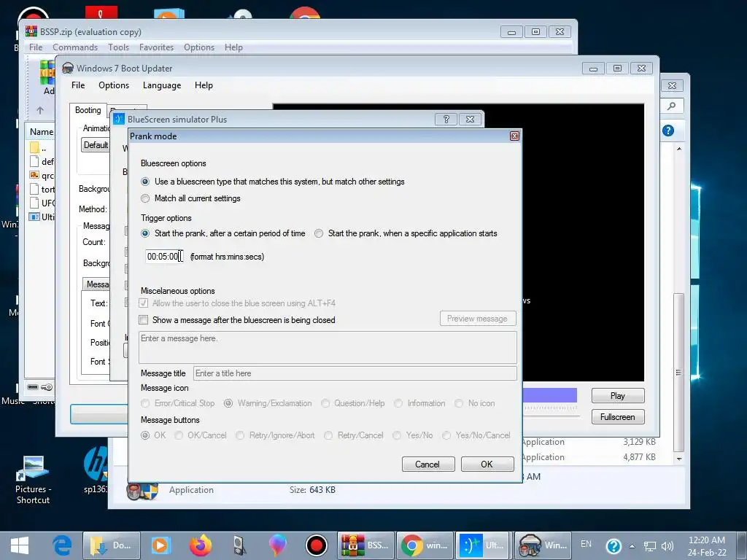747x560 pixels.
Task: Click the search magnifier icon in background Explorer window
Action: (x=672, y=106)
